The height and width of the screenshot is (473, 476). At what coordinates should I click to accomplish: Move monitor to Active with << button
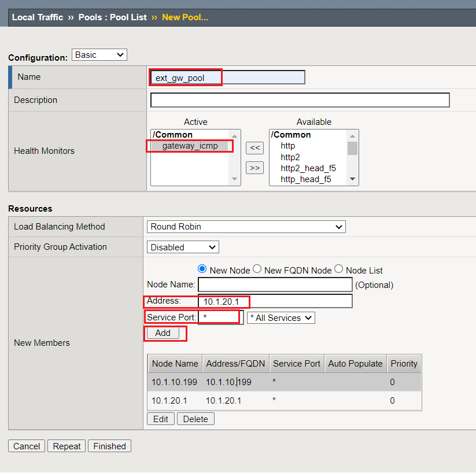pyautogui.click(x=254, y=148)
